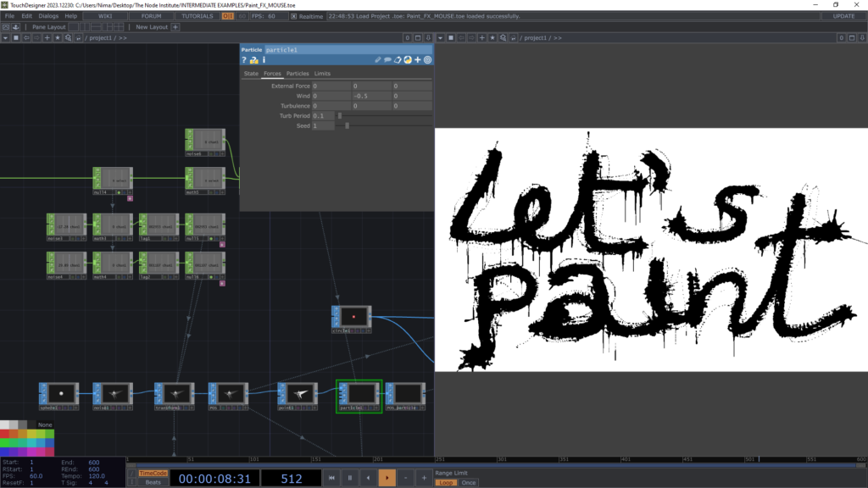Open the Dialogs menu
The image size is (868, 488).
[47, 16]
